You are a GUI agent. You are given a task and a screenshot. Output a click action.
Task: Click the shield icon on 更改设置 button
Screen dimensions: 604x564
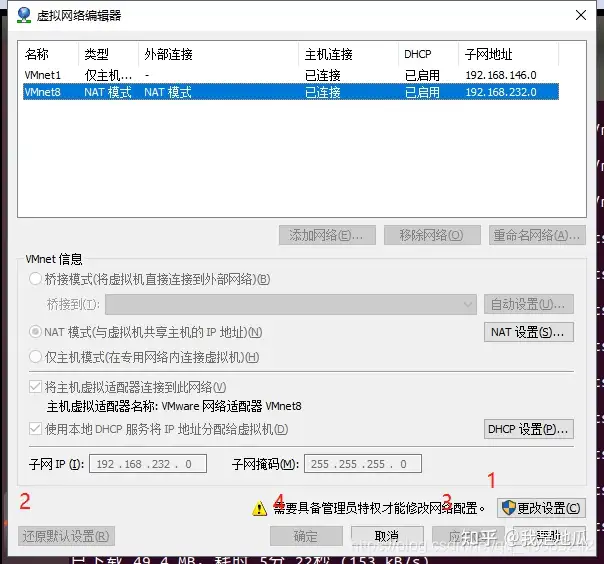508,508
